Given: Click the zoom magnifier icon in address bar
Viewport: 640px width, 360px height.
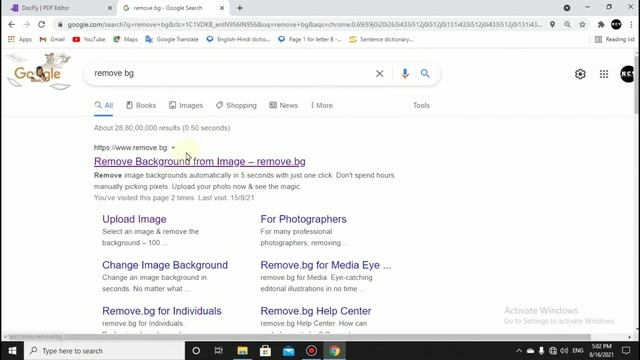Looking at the screenshot, I should click(567, 24).
